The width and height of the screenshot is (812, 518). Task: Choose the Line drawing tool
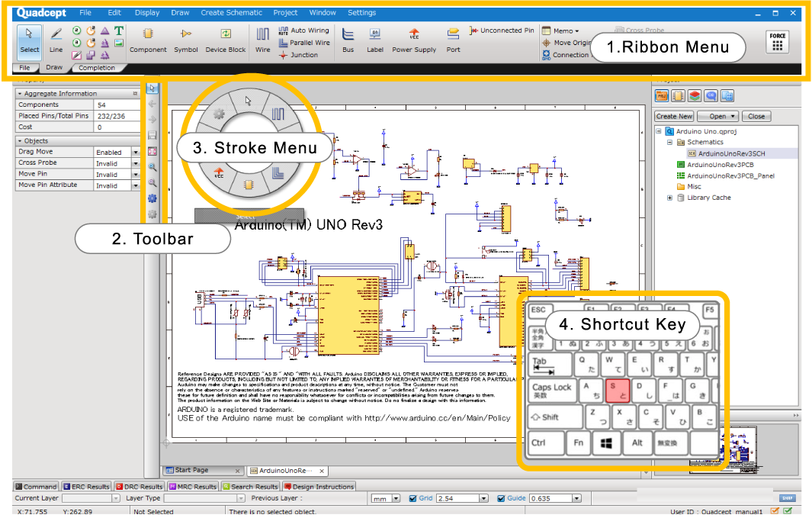coord(56,40)
